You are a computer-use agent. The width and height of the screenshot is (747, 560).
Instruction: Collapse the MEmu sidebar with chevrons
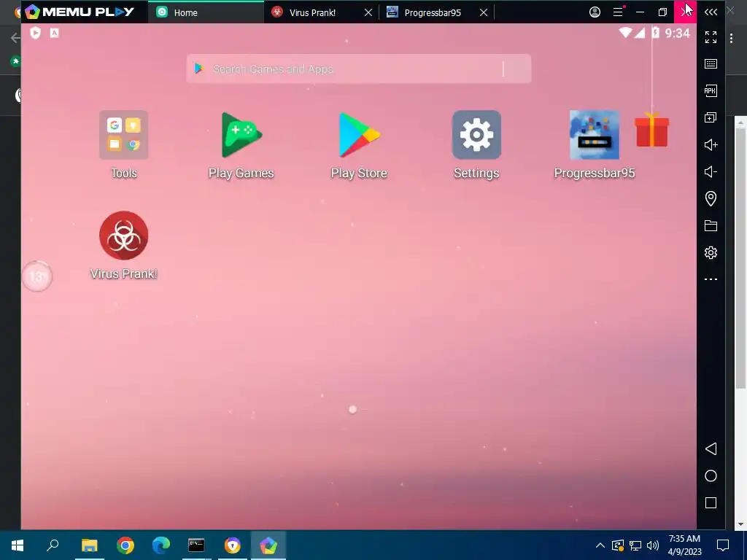(711, 12)
